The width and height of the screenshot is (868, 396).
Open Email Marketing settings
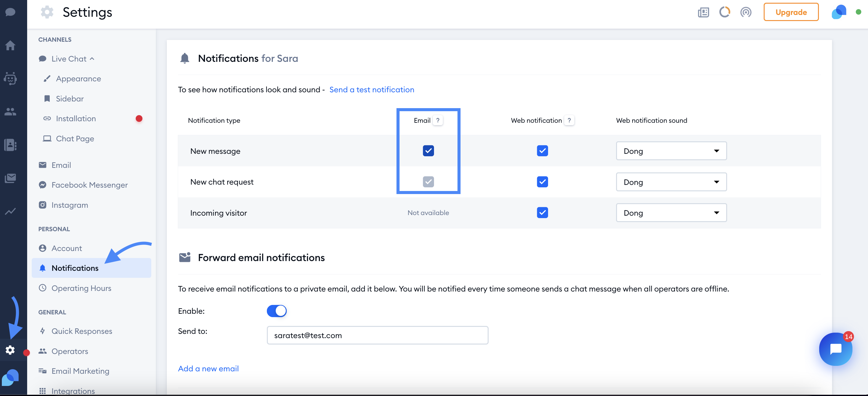click(x=80, y=371)
